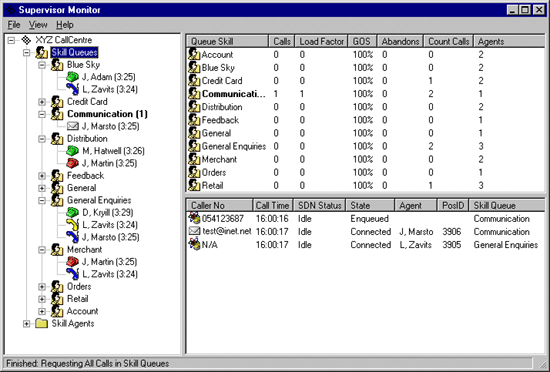This screenshot has height=372, width=550.
Task: Click Retail row icon in queue table
Action: pos(194,185)
